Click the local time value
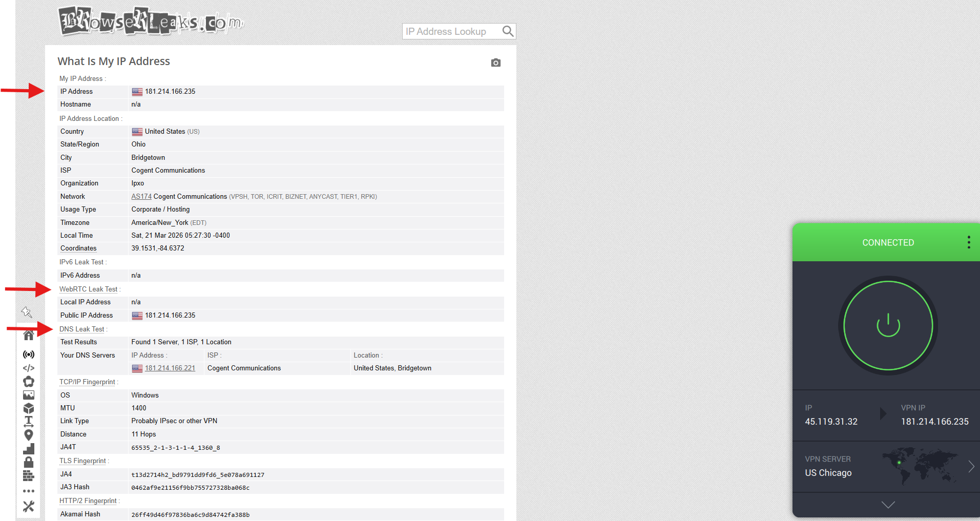This screenshot has width=980, height=521. pos(180,236)
